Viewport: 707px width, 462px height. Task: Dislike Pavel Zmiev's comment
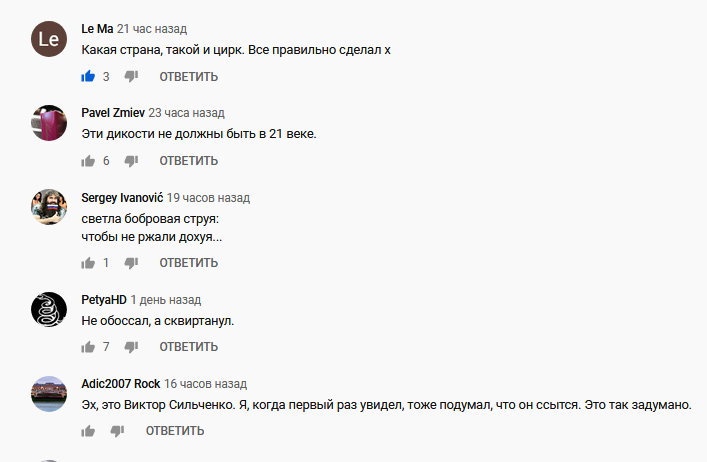pos(131,161)
